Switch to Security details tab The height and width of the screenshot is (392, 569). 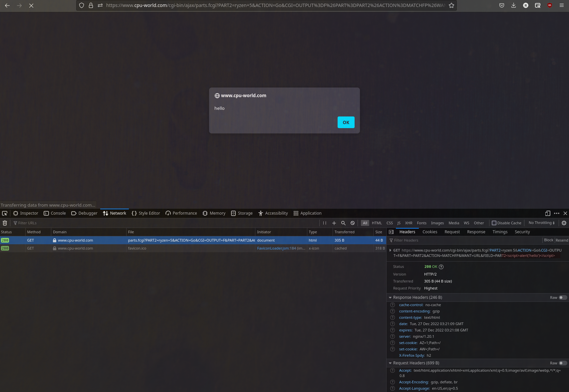tap(522, 232)
